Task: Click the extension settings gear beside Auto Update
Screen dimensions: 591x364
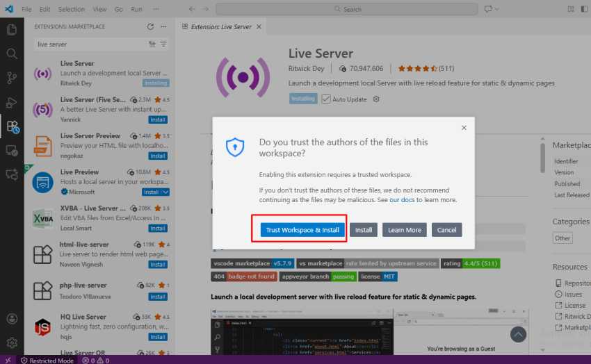Action: 375,99
